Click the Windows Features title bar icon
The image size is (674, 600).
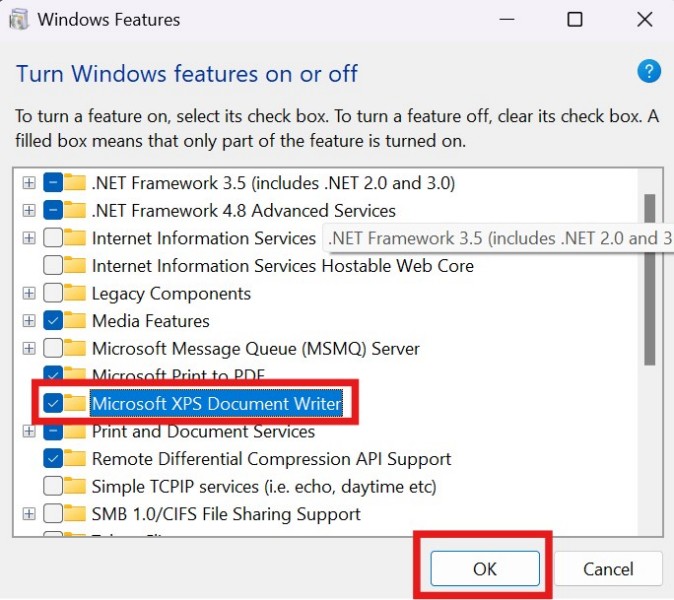click(x=18, y=19)
